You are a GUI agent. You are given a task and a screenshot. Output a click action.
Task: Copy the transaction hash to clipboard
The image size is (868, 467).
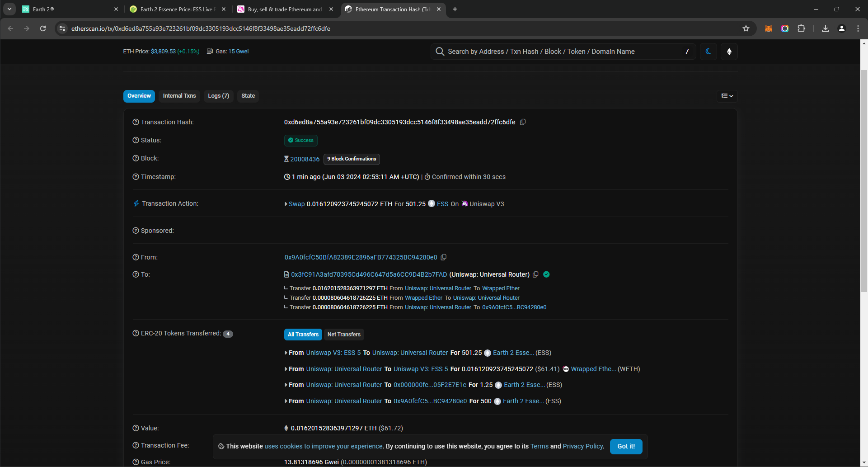[523, 122]
